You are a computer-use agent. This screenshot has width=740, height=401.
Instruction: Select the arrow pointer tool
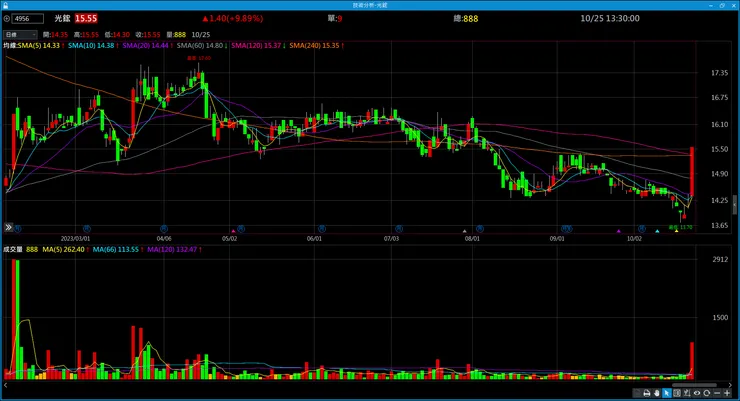click(x=667, y=393)
